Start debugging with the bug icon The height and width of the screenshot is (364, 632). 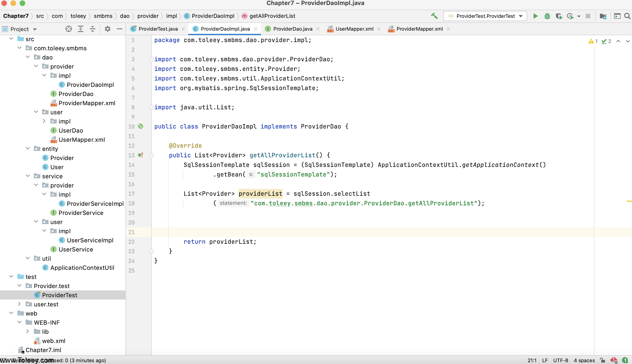click(x=547, y=16)
